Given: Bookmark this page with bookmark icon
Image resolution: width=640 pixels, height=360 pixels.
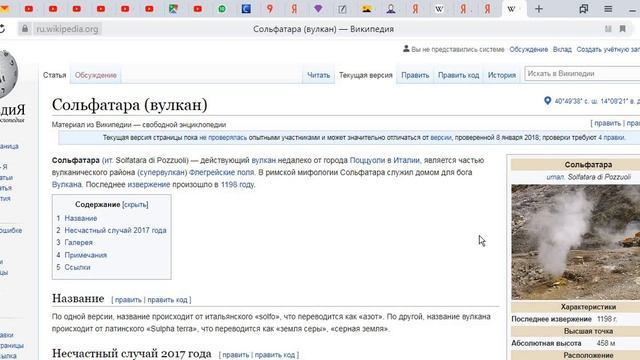Looking at the screenshot, I should (622, 29).
